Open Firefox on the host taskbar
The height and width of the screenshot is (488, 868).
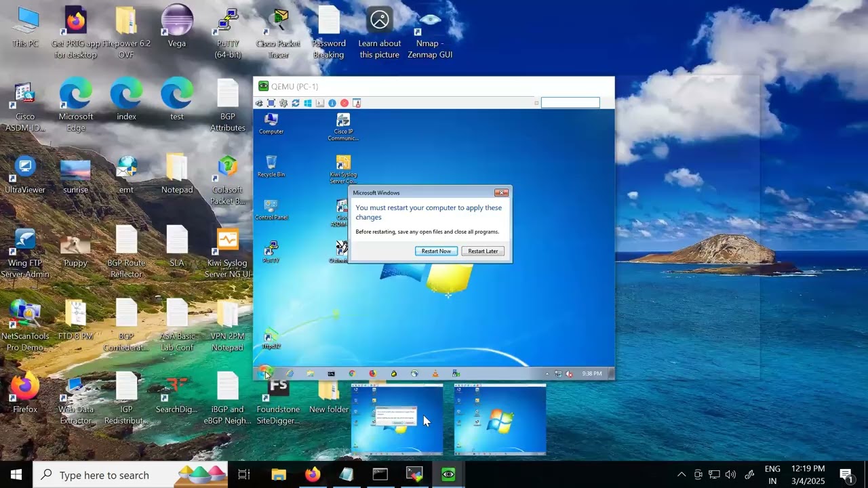313,474
